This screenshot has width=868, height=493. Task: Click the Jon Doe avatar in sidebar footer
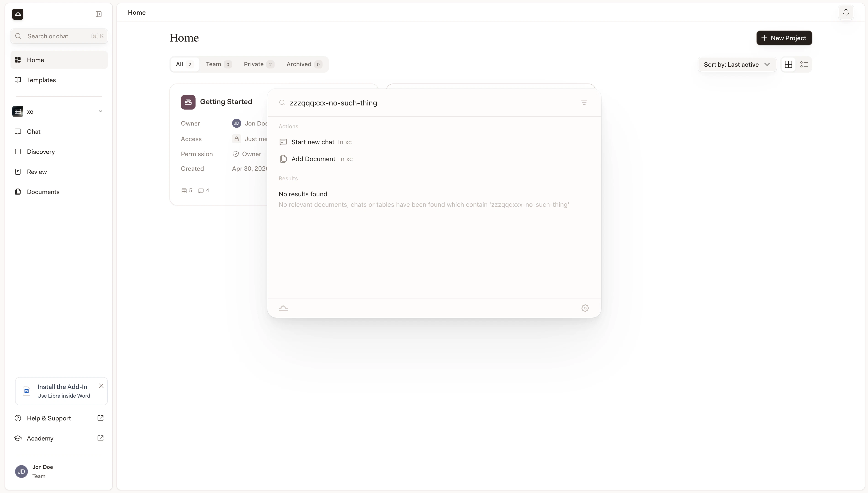[21, 471]
